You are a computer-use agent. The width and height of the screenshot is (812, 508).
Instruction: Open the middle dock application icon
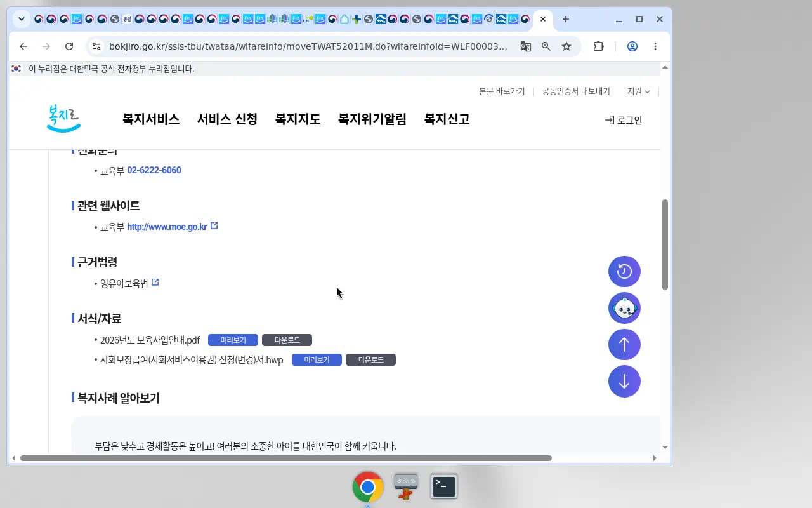(406, 486)
